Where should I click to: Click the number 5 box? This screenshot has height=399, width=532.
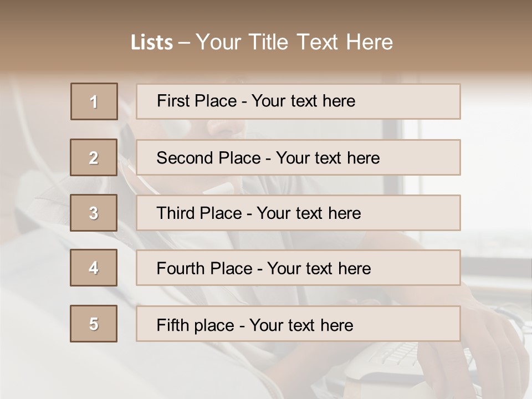[94, 324]
